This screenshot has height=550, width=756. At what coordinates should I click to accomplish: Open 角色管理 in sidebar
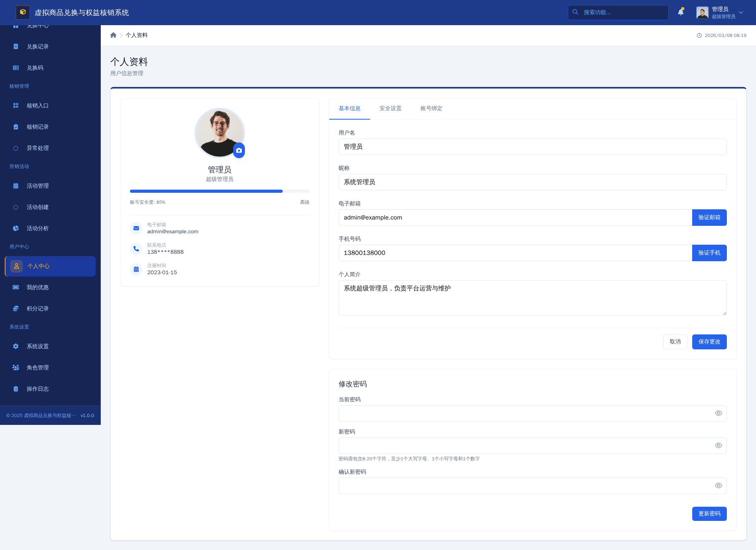[37, 367]
